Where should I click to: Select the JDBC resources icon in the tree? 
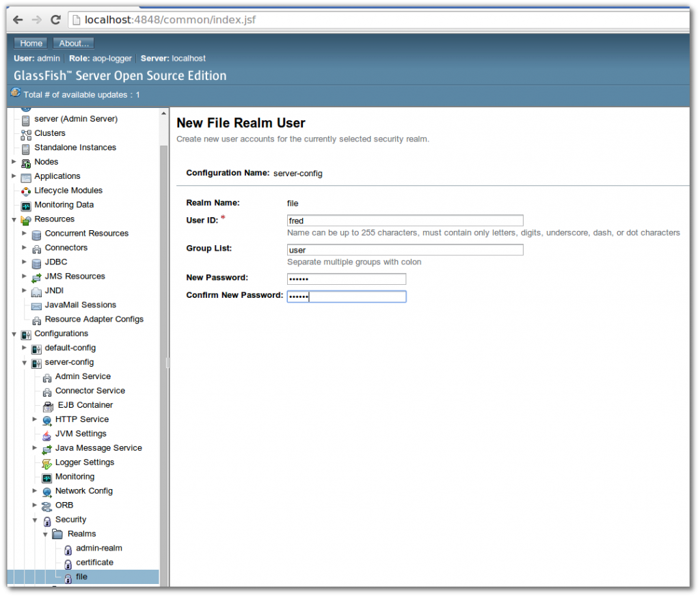pyautogui.click(x=38, y=262)
